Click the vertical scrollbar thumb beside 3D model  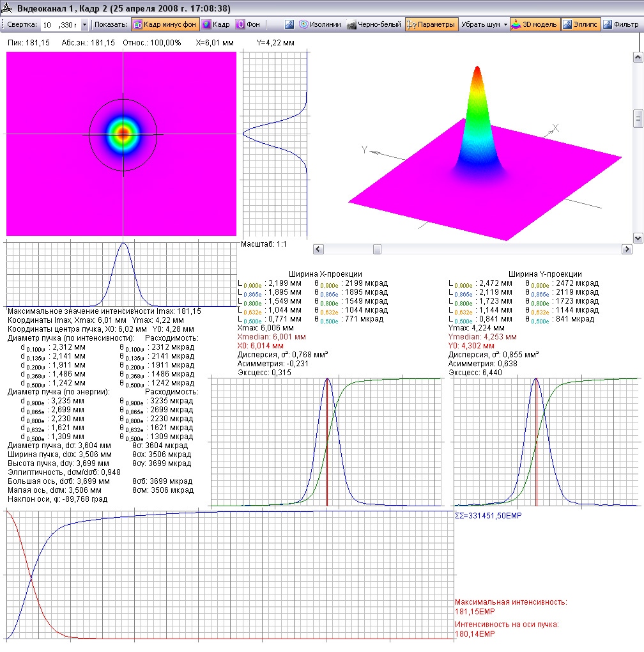pos(638,118)
